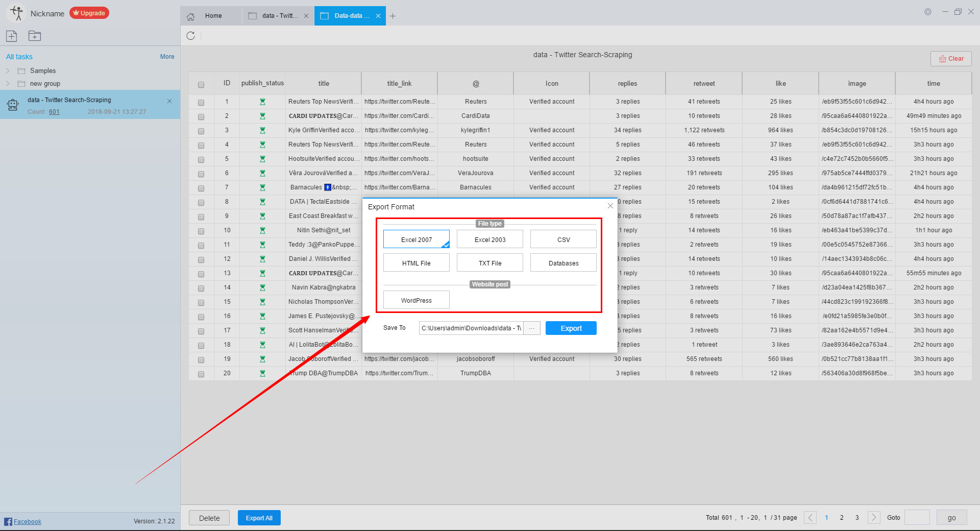Click publish status hourglass in row 1
The width and height of the screenshot is (980, 531).
coord(262,102)
